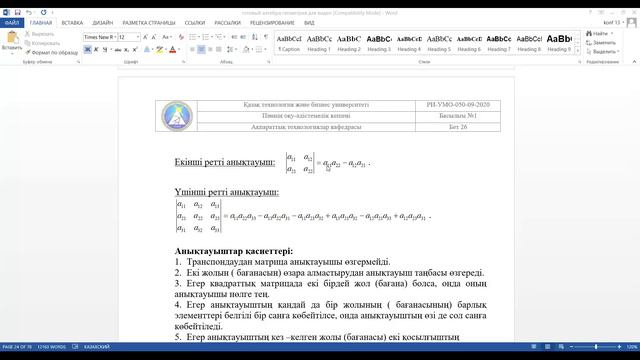640x360 pixels.
Task: Toggle show paragraph marks ¶
Action: 266,37
